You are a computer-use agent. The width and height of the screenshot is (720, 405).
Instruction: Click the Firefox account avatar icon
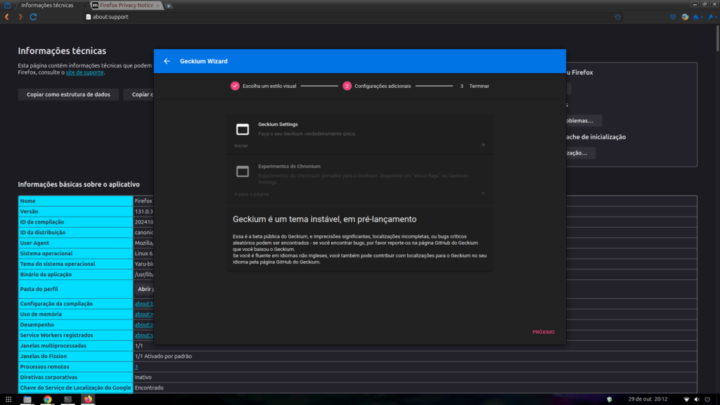pyautogui.click(x=685, y=17)
